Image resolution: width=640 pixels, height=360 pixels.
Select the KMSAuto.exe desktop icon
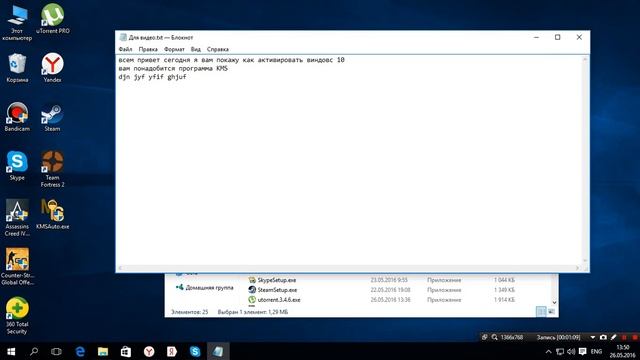(x=53, y=215)
